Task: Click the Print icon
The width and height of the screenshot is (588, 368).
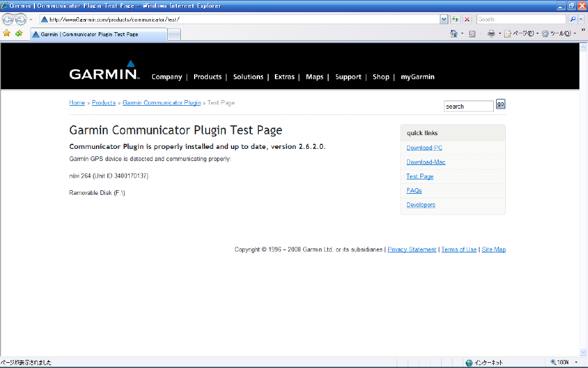Action: (x=491, y=34)
